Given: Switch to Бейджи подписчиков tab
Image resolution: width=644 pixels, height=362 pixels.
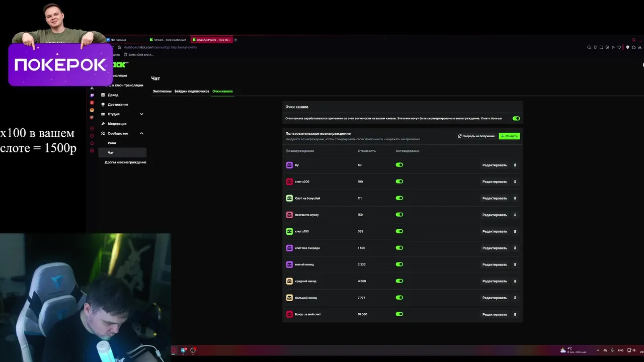Looking at the screenshot, I should point(192,92).
